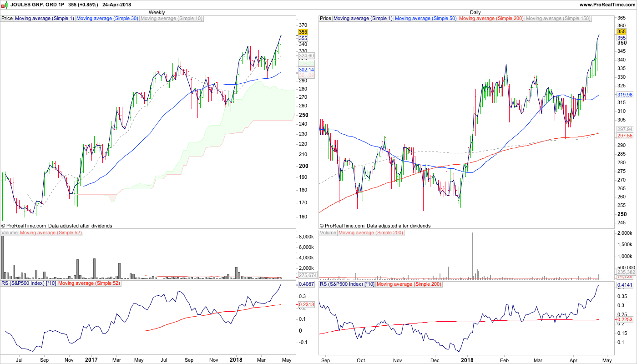Click the ProRealTime copyright notice in the Weekly chart
The height and width of the screenshot is (364, 637).
56,226
